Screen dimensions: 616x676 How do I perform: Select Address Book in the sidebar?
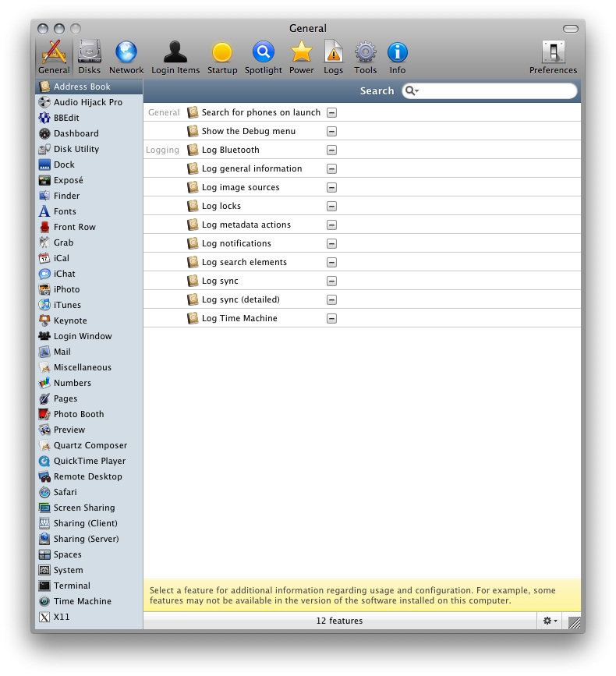(89, 87)
